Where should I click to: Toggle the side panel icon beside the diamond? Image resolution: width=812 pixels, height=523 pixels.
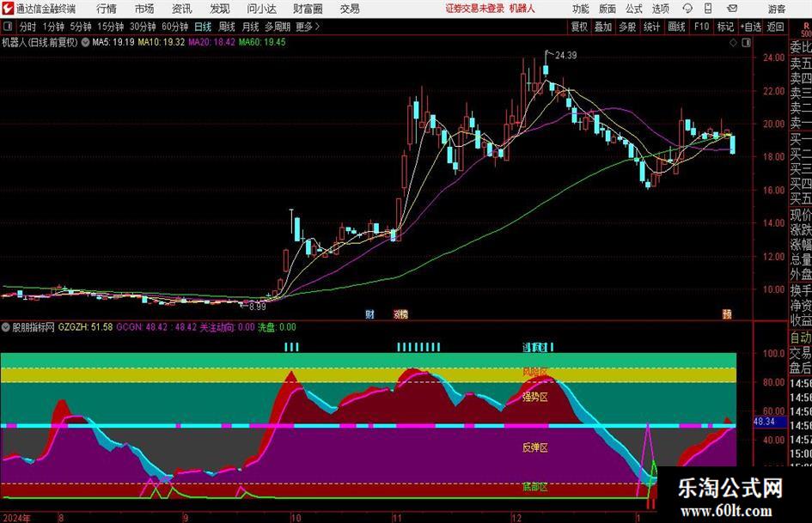746,42
